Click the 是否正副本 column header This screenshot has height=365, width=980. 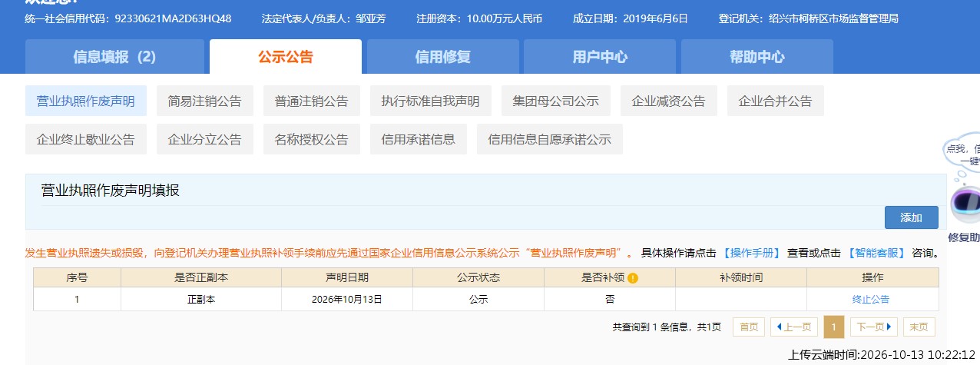pyautogui.click(x=201, y=277)
